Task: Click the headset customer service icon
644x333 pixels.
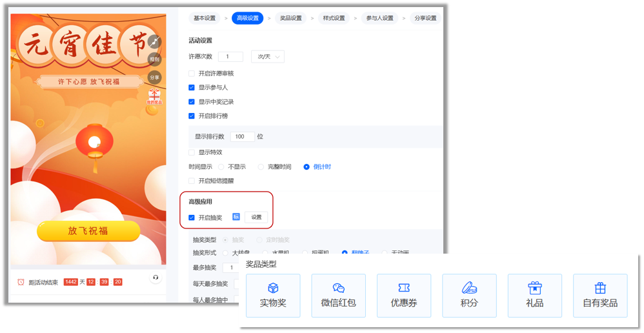Action: (156, 277)
